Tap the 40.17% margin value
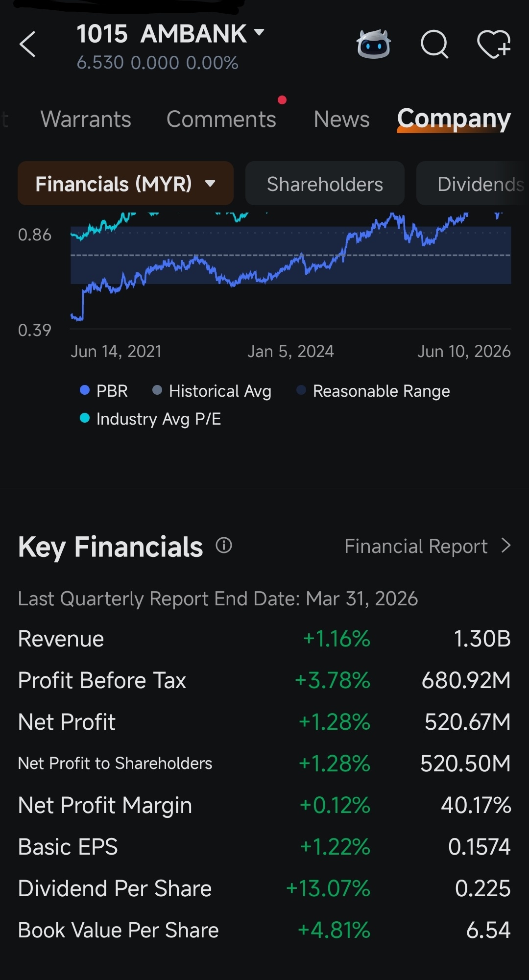 (476, 805)
